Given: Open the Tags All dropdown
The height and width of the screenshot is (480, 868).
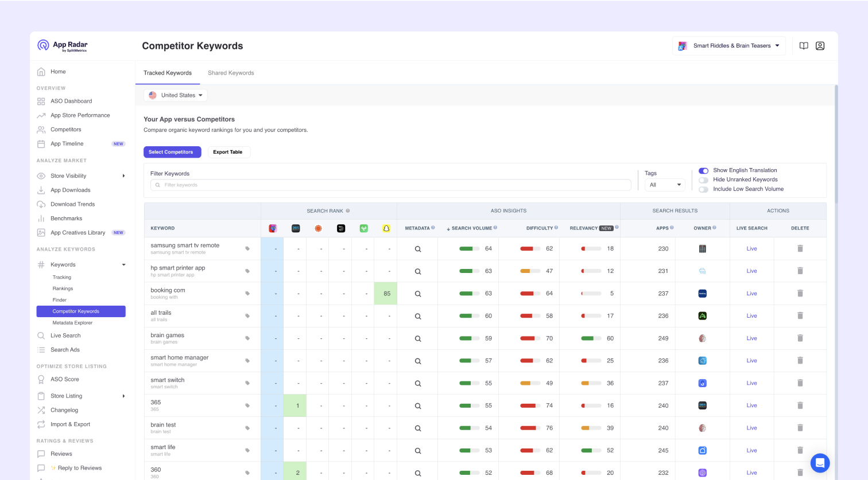Looking at the screenshot, I should [x=665, y=185].
